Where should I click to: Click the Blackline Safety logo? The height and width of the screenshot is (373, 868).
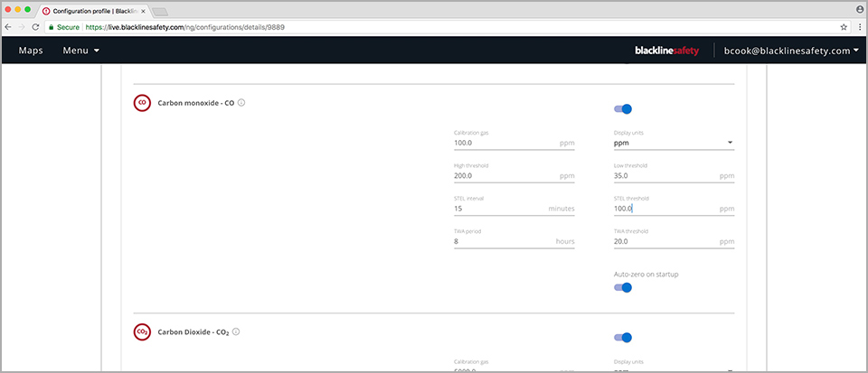tap(666, 51)
